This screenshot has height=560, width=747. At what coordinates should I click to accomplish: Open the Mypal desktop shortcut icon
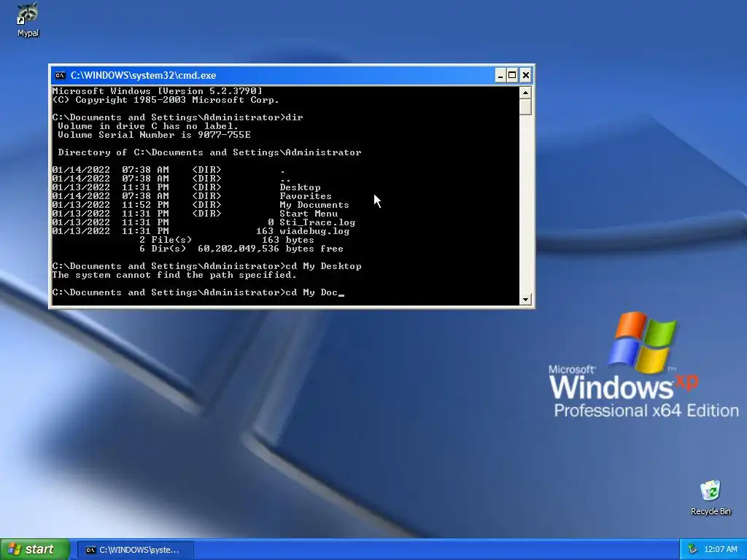tap(28, 20)
